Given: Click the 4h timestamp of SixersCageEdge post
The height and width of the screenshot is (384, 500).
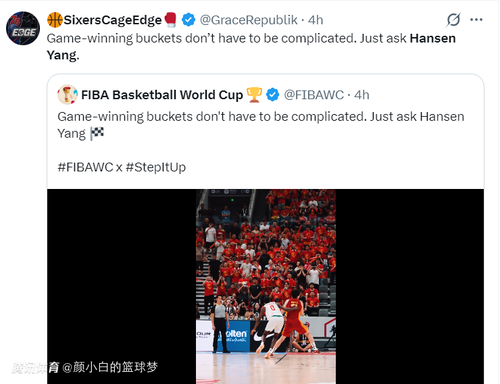Looking at the screenshot, I should (x=315, y=20).
